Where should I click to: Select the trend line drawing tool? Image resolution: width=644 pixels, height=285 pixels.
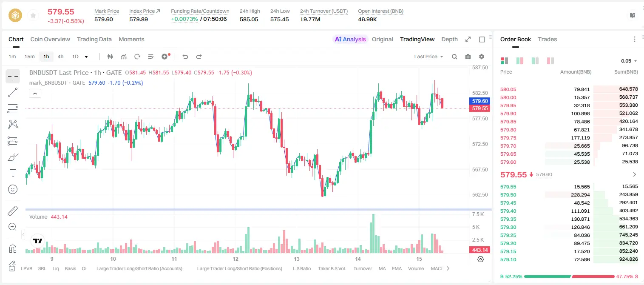[x=13, y=92]
